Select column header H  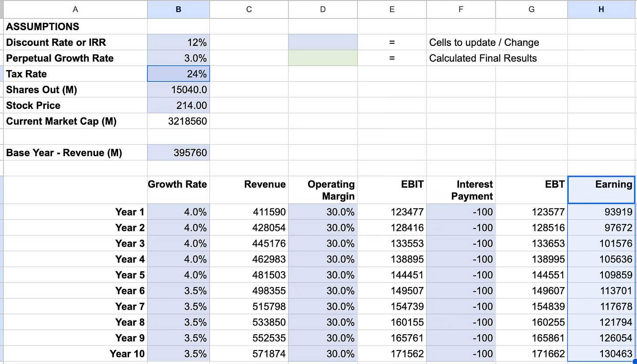(601, 9)
